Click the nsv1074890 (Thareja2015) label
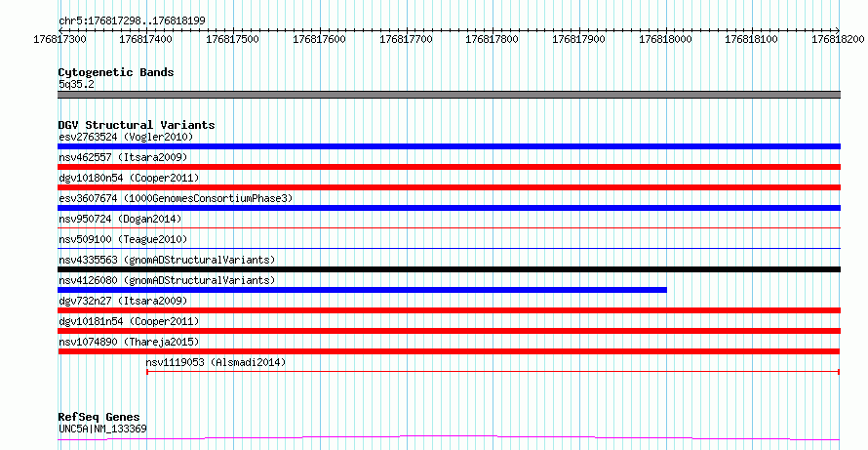The image size is (868, 450). [129, 342]
